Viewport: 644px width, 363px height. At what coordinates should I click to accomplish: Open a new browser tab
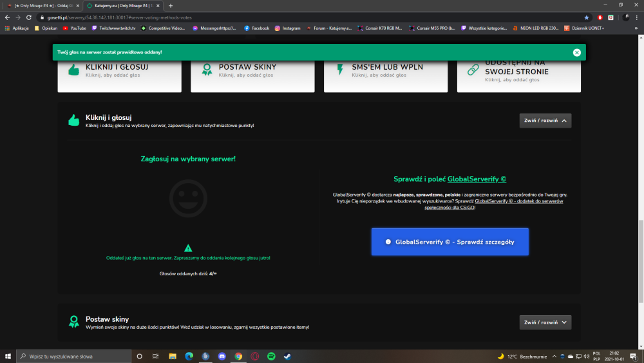click(x=171, y=6)
